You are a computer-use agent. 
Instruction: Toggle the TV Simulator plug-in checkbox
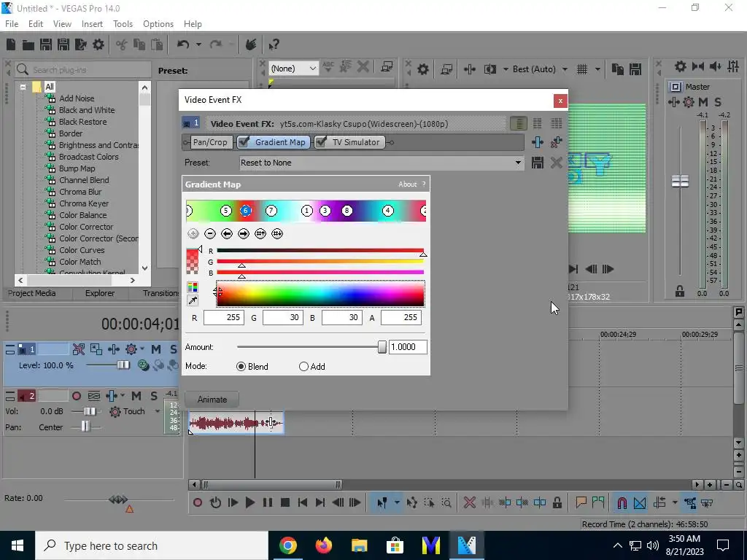321,142
